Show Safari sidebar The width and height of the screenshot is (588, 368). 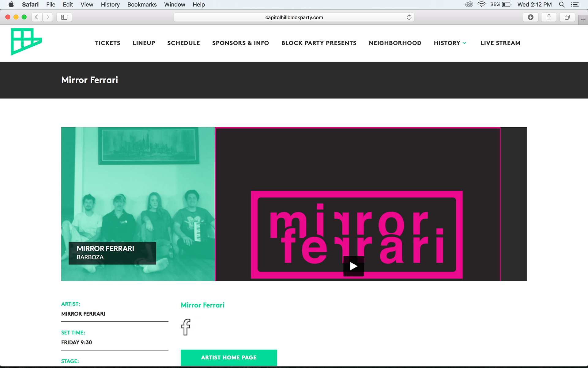[x=64, y=17]
